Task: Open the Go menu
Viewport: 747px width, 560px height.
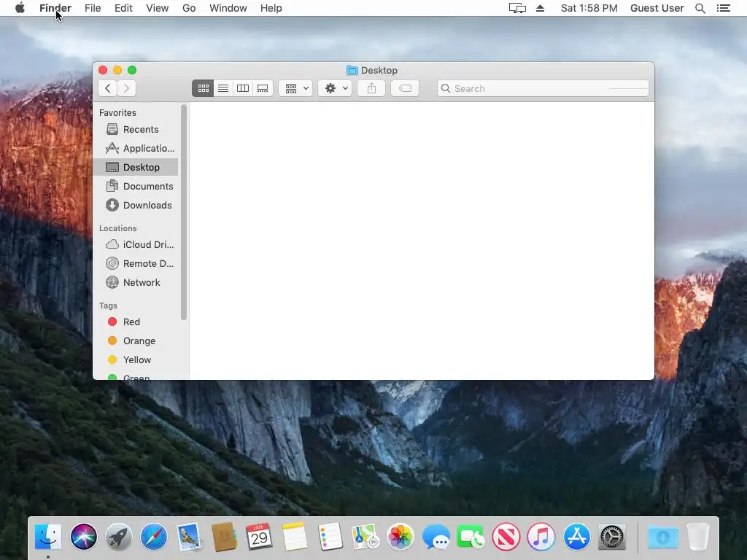Action: pyautogui.click(x=189, y=8)
